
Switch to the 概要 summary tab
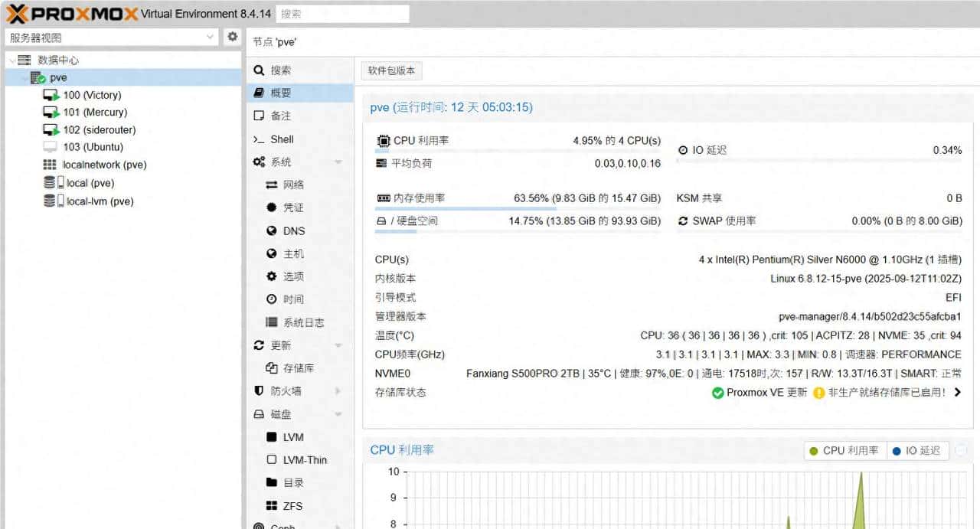pos(280,93)
